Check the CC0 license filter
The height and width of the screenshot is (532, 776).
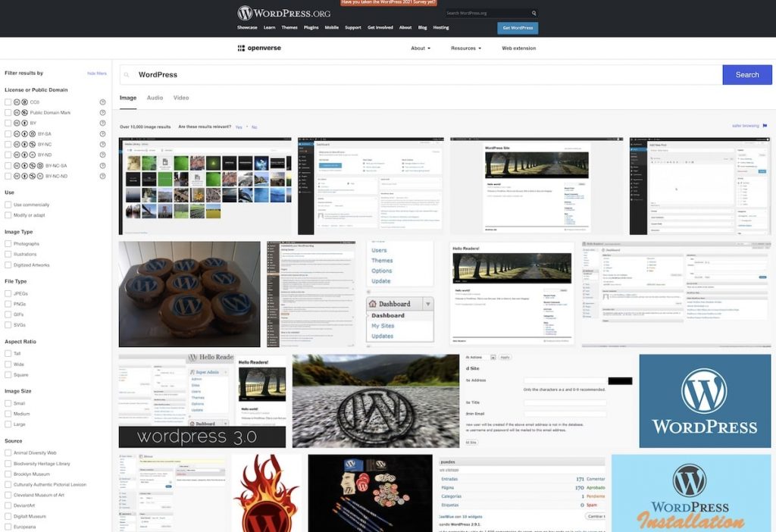pyautogui.click(x=8, y=102)
